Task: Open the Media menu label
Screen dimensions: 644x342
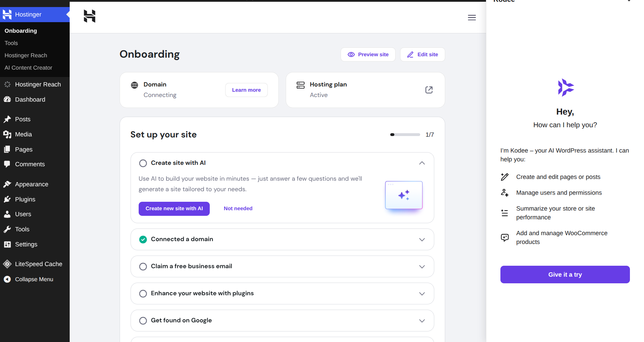Action: [24, 134]
